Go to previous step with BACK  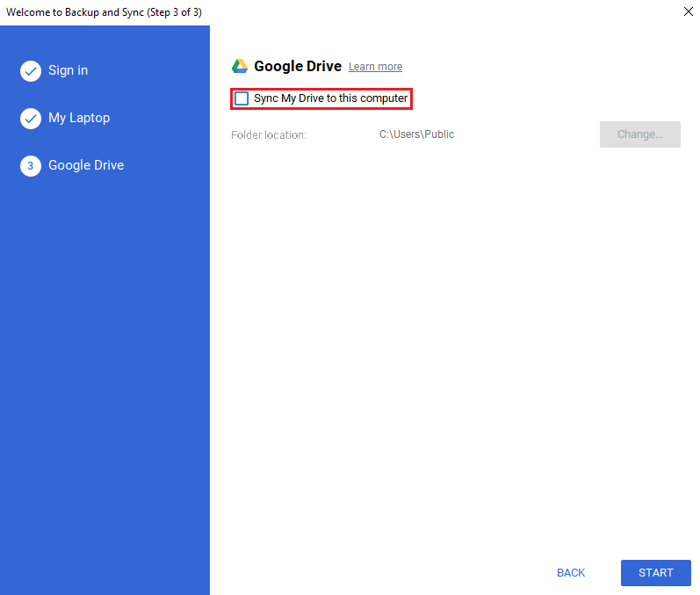tap(571, 573)
